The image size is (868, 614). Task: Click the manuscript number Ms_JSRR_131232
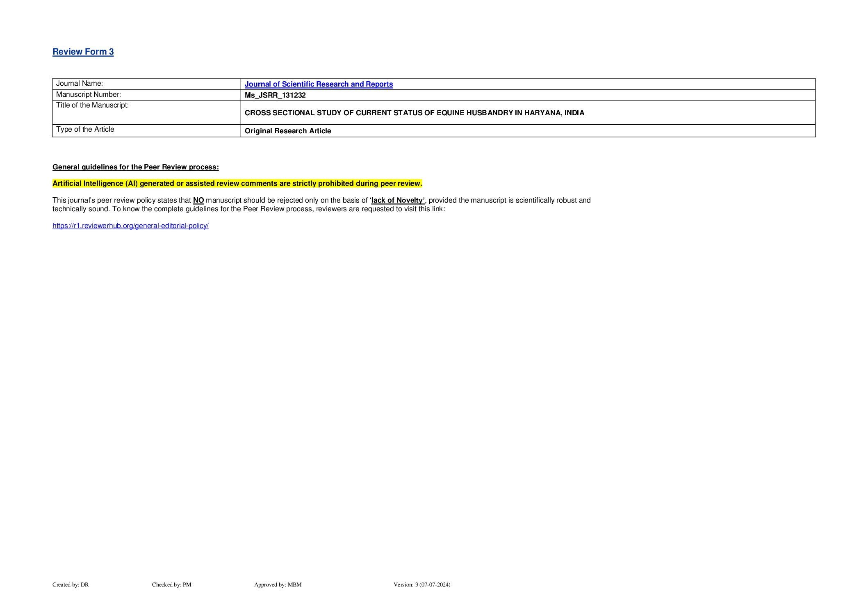pyautogui.click(x=275, y=95)
